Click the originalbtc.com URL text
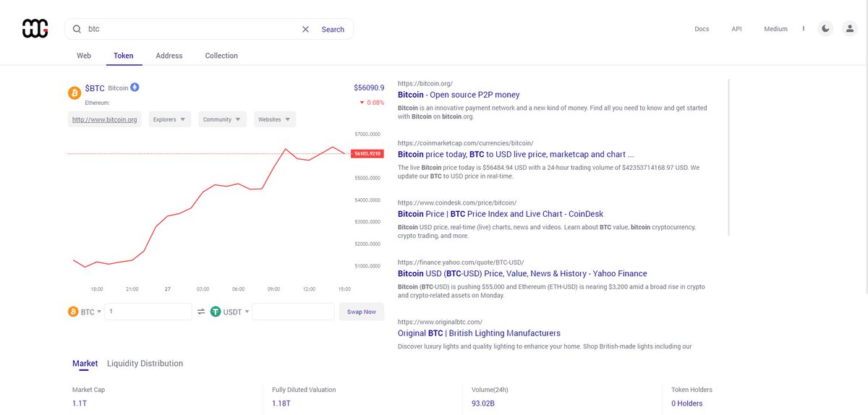This screenshot has height=415, width=868. pos(440,322)
